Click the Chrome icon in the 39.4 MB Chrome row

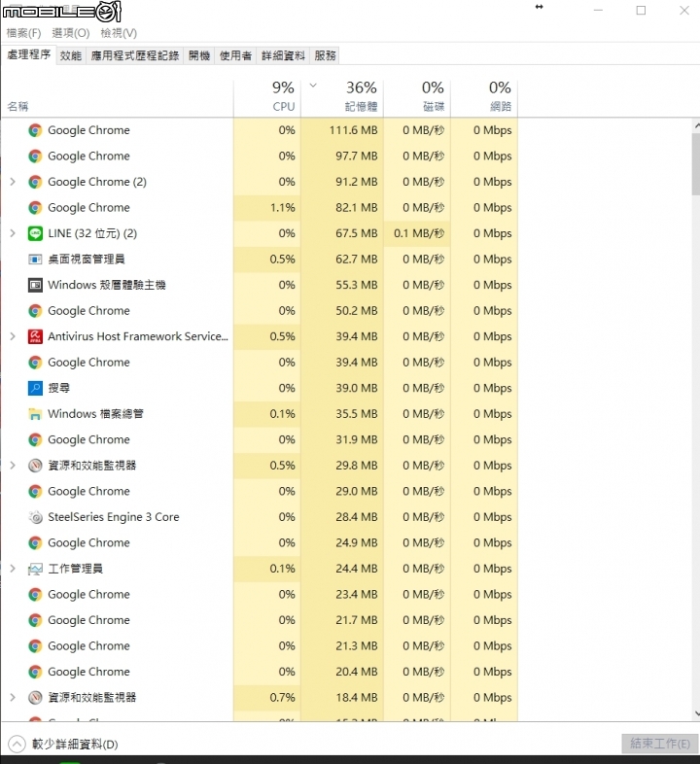(x=35, y=363)
